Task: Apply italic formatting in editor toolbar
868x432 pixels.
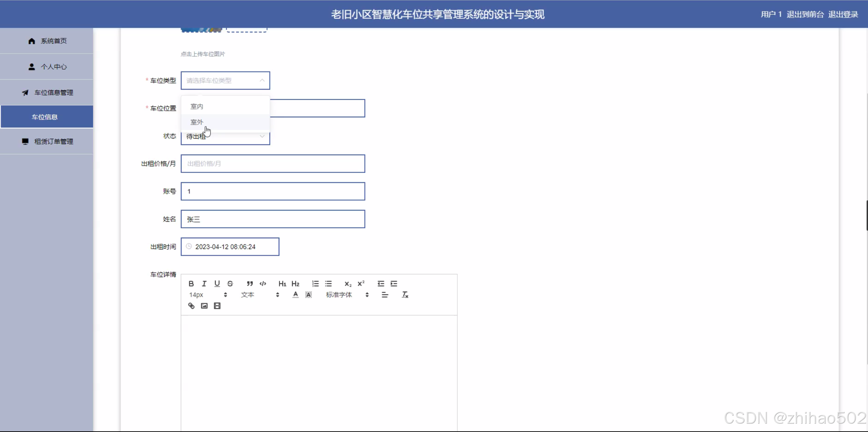Action: click(204, 284)
